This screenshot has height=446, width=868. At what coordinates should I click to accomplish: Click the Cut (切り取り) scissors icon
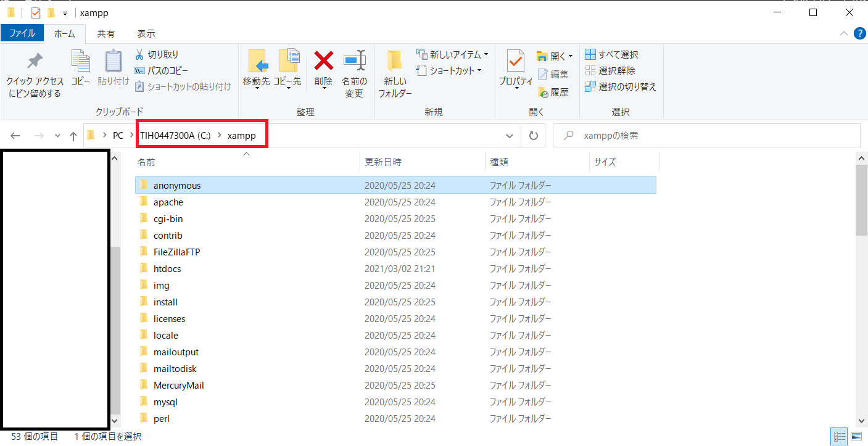tap(140, 54)
